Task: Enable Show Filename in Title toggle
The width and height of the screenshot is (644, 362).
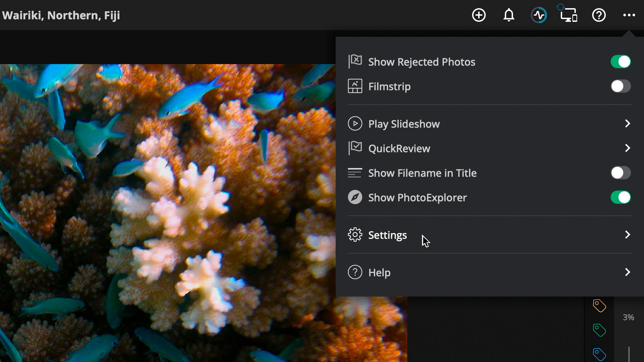Action: click(620, 173)
